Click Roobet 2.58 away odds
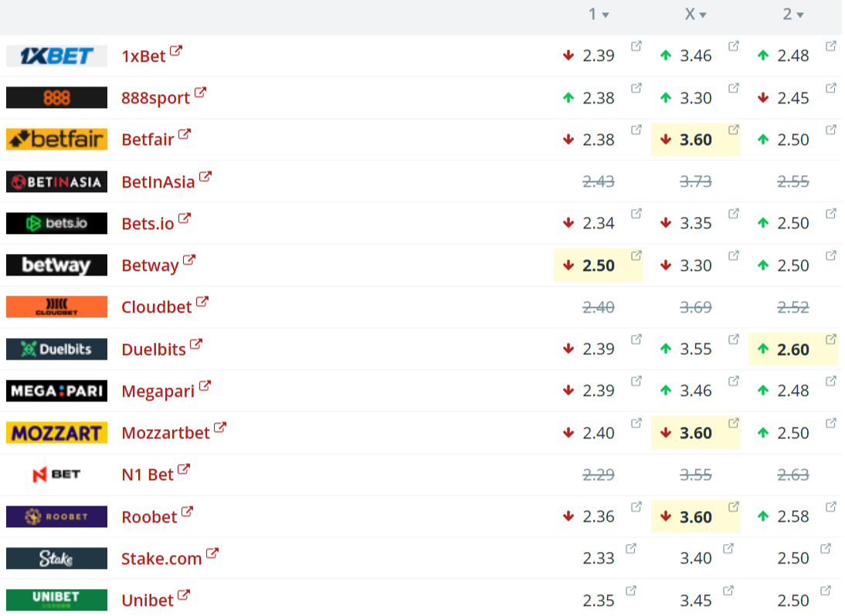Screen dimensions: 845x616 click(793, 516)
